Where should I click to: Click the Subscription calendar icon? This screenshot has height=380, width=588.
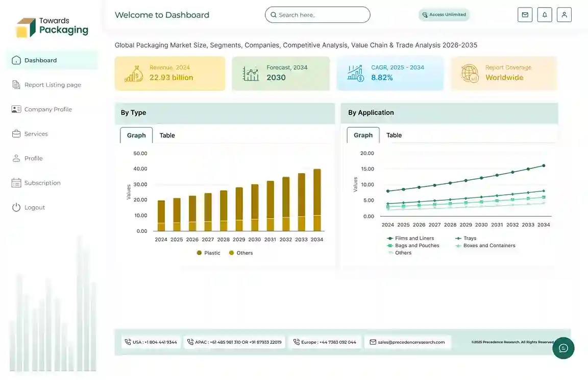pyautogui.click(x=16, y=183)
